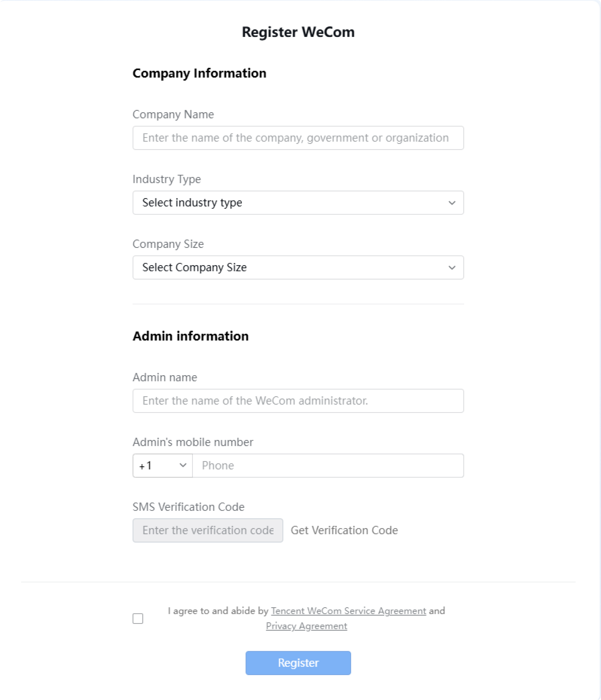Click the Industry Type label
The height and width of the screenshot is (700, 601).
(x=166, y=179)
